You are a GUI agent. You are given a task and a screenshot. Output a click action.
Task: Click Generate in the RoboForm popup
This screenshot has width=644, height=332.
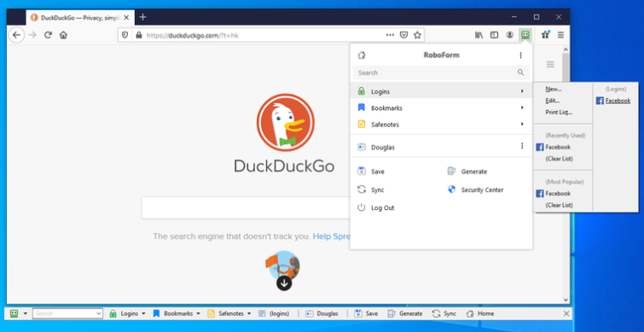[x=467, y=172]
